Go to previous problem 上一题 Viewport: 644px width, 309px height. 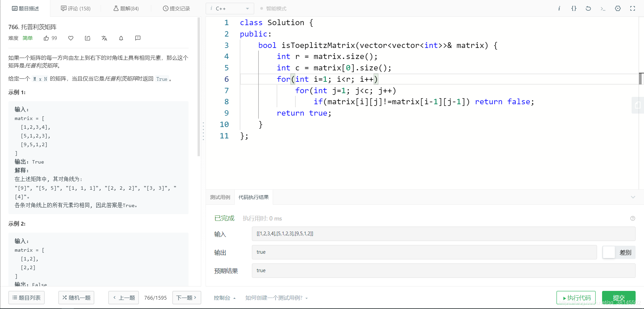click(x=124, y=298)
